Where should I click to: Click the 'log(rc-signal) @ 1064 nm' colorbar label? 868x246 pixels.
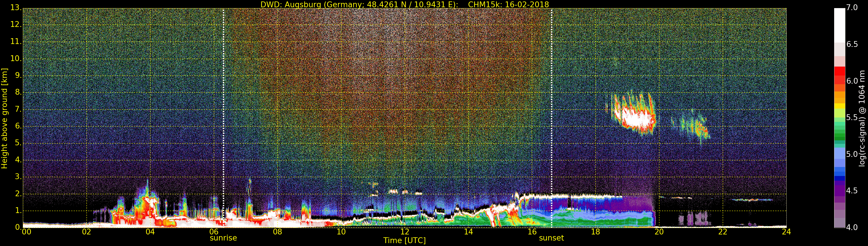(x=862, y=118)
